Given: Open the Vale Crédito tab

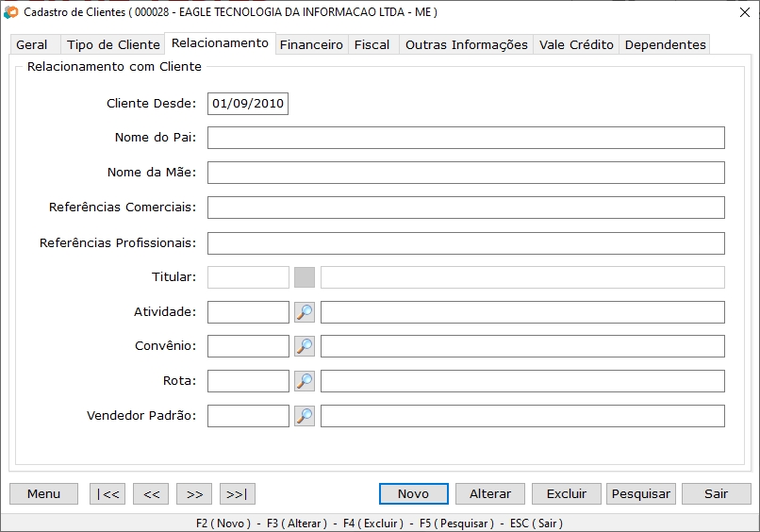Looking at the screenshot, I should pos(576,44).
